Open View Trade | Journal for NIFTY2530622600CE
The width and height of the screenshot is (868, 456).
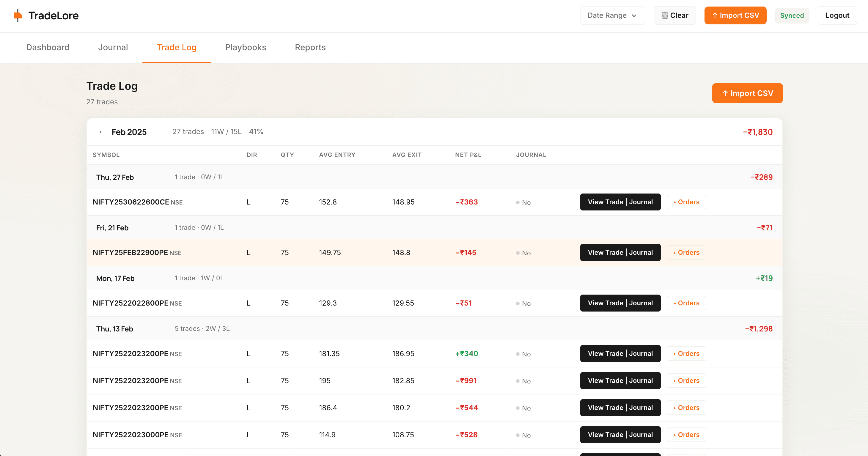pos(620,202)
